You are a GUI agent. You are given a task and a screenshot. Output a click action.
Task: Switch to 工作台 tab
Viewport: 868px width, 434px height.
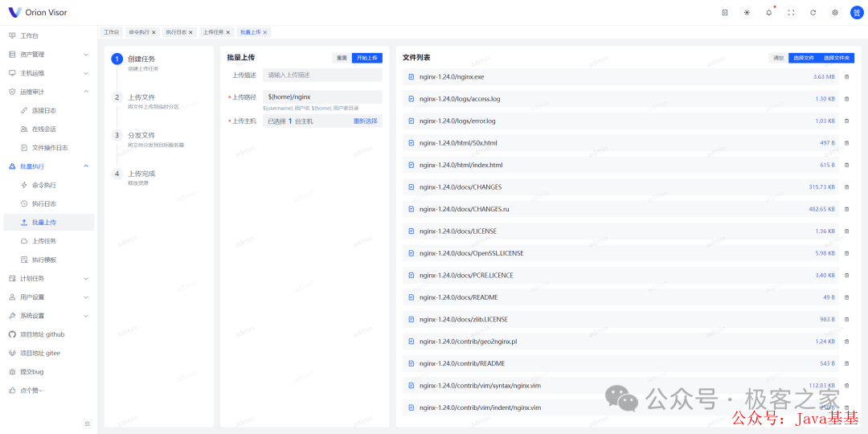pos(111,32)
